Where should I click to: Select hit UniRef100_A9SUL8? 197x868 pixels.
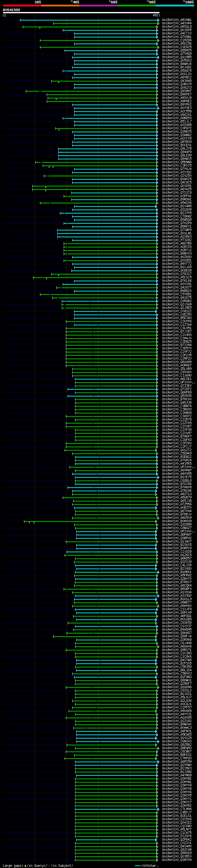176,27
